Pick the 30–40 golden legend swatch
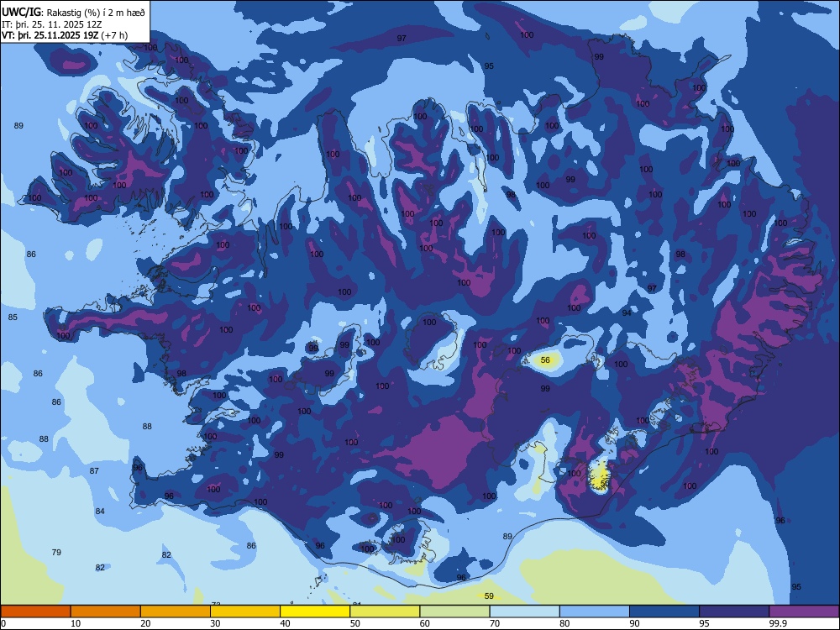This screenshot has width=840, height=630. tap(245, 612)
